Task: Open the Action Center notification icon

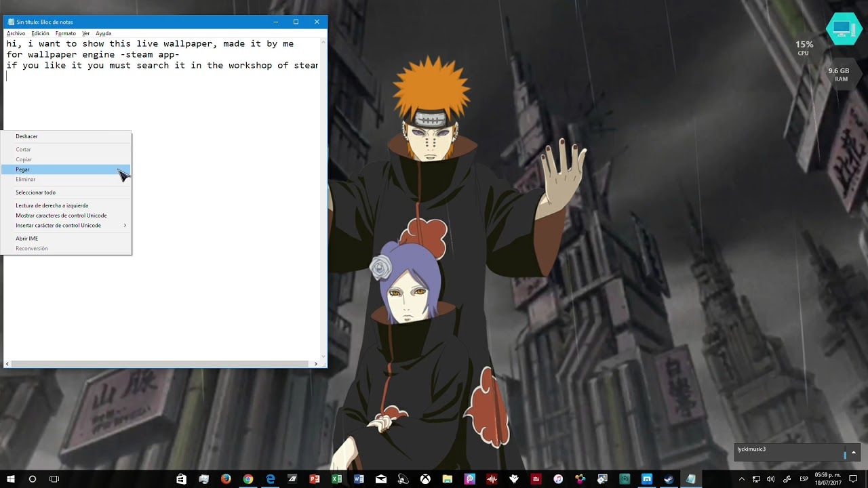Action: pos(852,479)
